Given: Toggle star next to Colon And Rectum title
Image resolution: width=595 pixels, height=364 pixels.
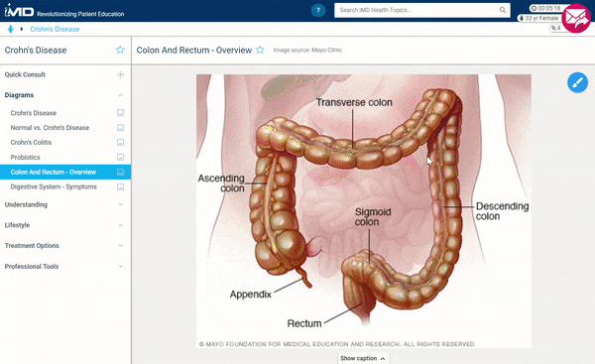Looking at the screenshot, I should tap(260, 50).
